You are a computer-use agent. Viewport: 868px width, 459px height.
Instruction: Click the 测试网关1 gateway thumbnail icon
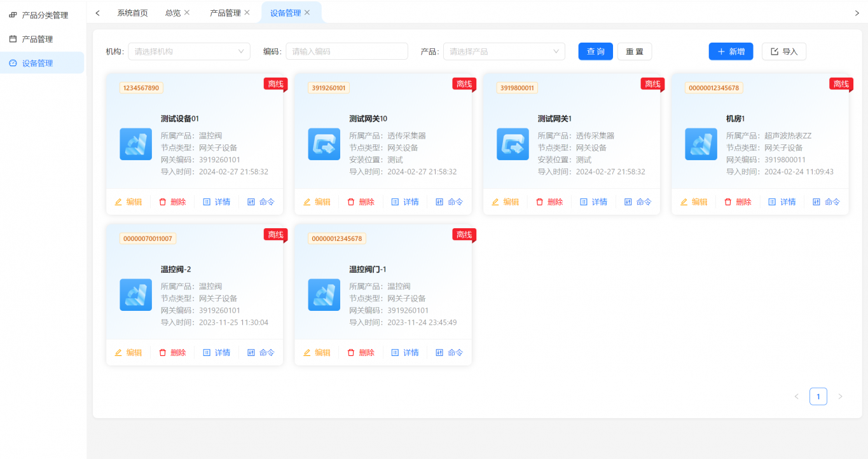coord(513,144)
